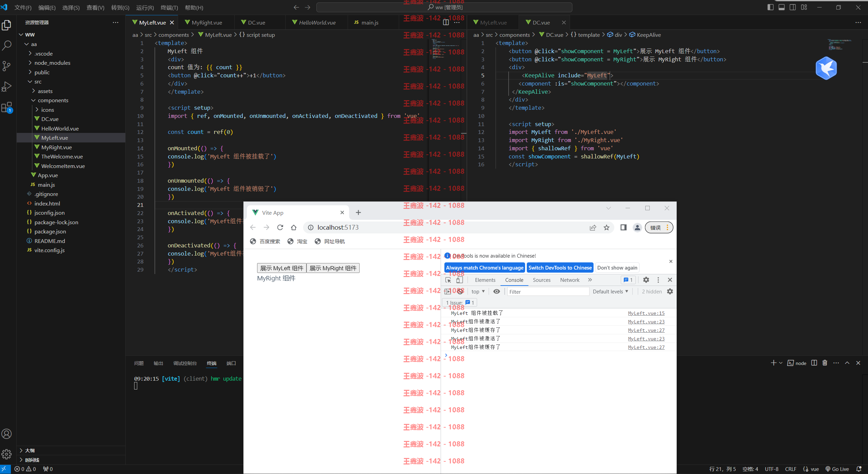The width and height of the screenshot is (868, 474).
Task: Toggle DevTools device toolbar
Action: click(x=459, y=280)
